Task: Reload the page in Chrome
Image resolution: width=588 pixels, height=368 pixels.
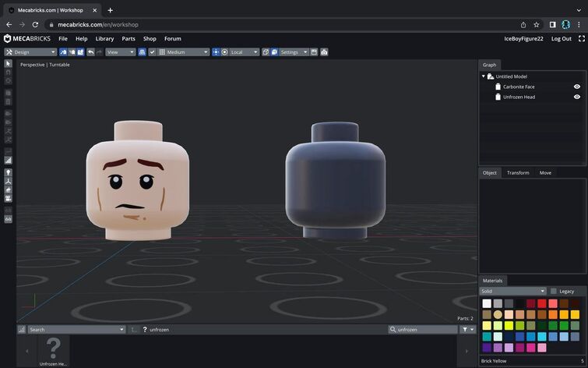Action: pyautogui.click(x=35, y=25)
